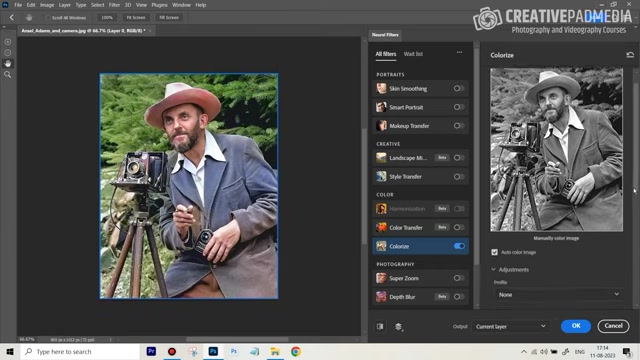
Task: Click the Windows Start button
Action: tap(10, 351)
